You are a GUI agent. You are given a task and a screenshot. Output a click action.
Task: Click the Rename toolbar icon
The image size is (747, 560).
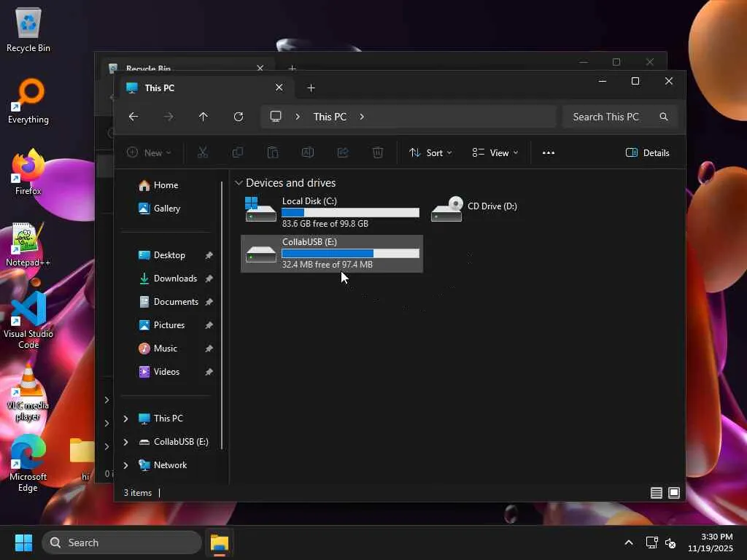click(308, 152)
